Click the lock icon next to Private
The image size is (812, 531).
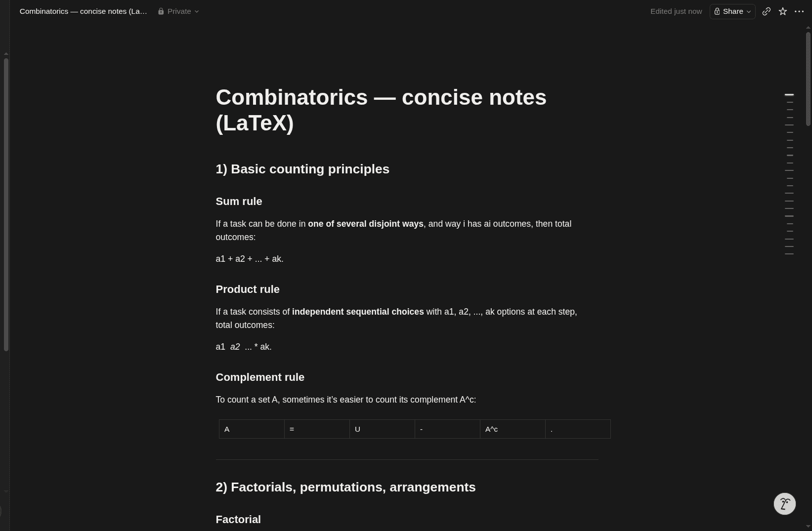(x=161, y=11)
